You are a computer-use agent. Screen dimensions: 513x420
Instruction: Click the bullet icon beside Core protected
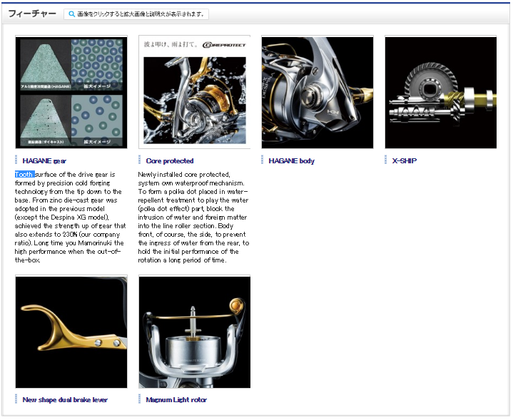point(139,160)
